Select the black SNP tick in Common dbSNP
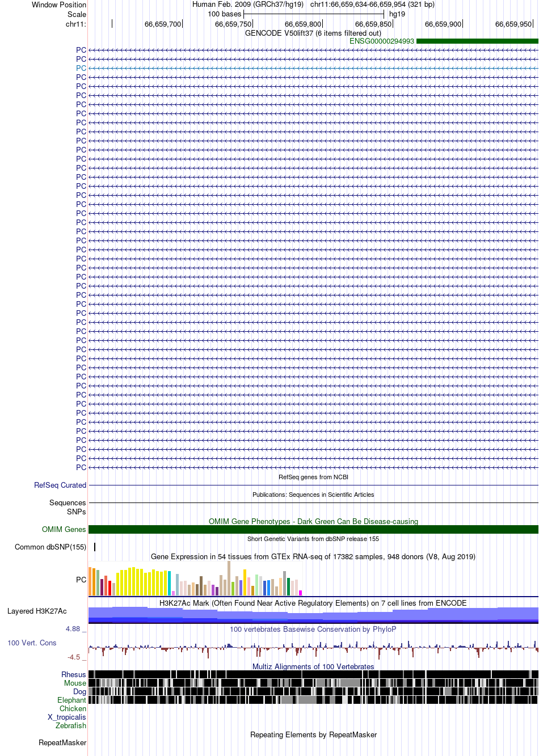539x756 pixels. tap(95, 547)
